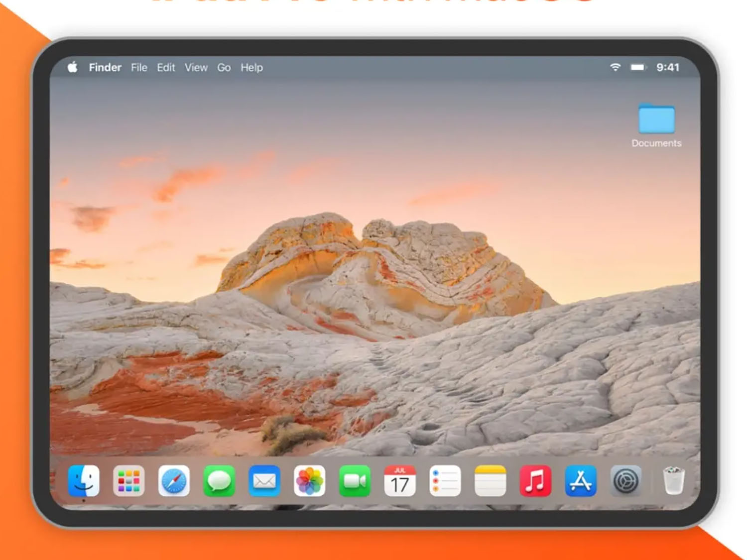Screen dimensions: 747x560
Task: Open the File menu
Action: point(139,68)
